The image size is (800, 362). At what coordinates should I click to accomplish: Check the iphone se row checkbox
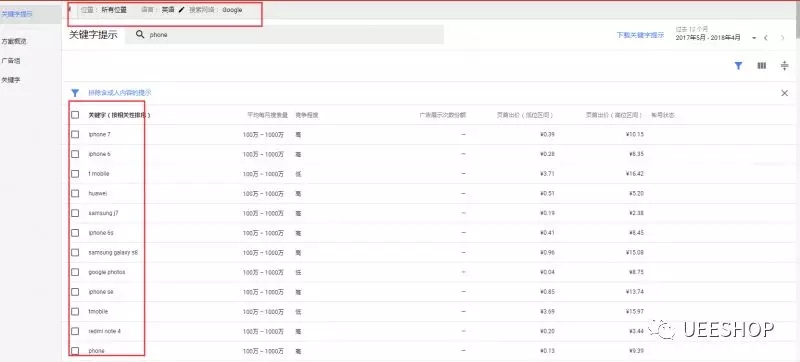[75, 292]
